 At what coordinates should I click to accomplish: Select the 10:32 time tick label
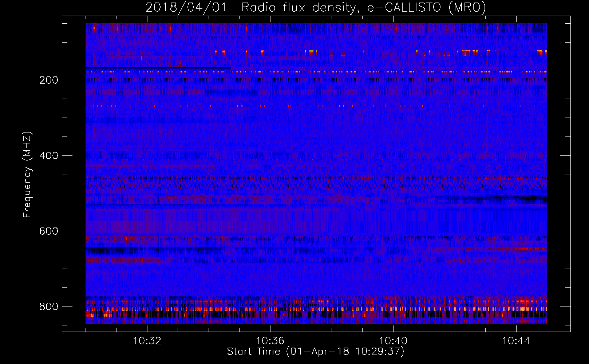click(147, 341)
